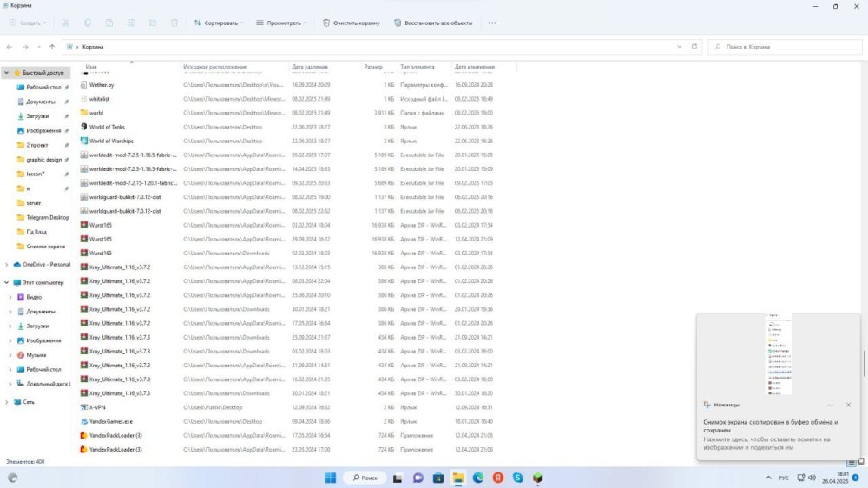Open the Ножницы notification options dots
Screen dimensions: 868x488
click(x=830, y=405)
